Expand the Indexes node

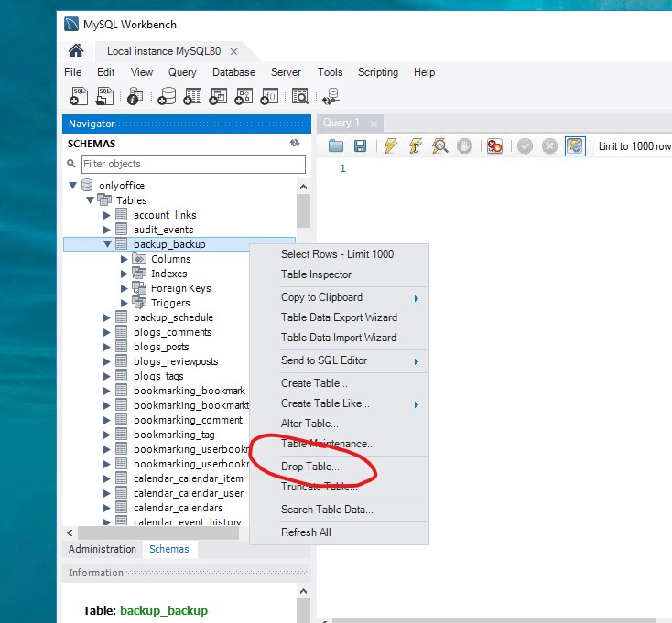coord(125,274)
